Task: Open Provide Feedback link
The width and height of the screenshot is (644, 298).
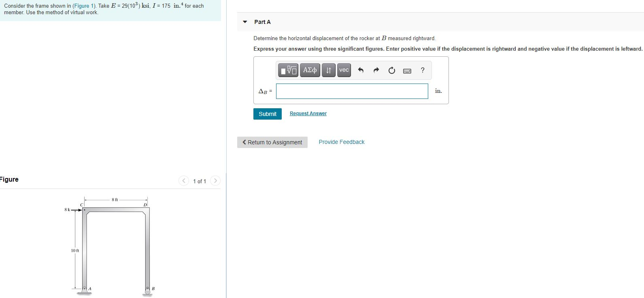Action: (342, 142)
